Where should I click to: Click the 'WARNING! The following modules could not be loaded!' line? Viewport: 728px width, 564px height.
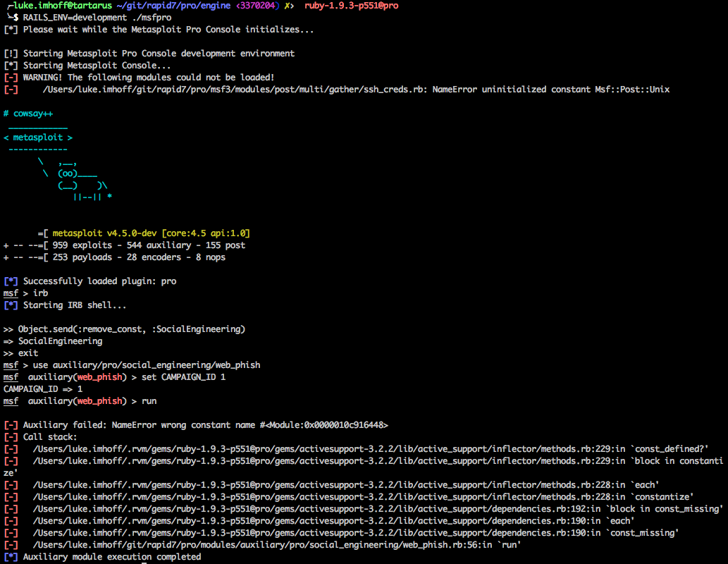point(139,78)
